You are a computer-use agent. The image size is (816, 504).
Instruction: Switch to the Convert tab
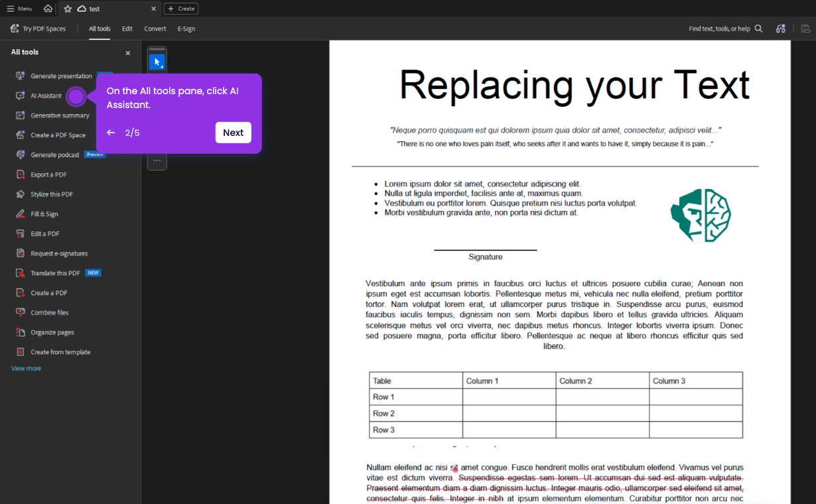155,29
